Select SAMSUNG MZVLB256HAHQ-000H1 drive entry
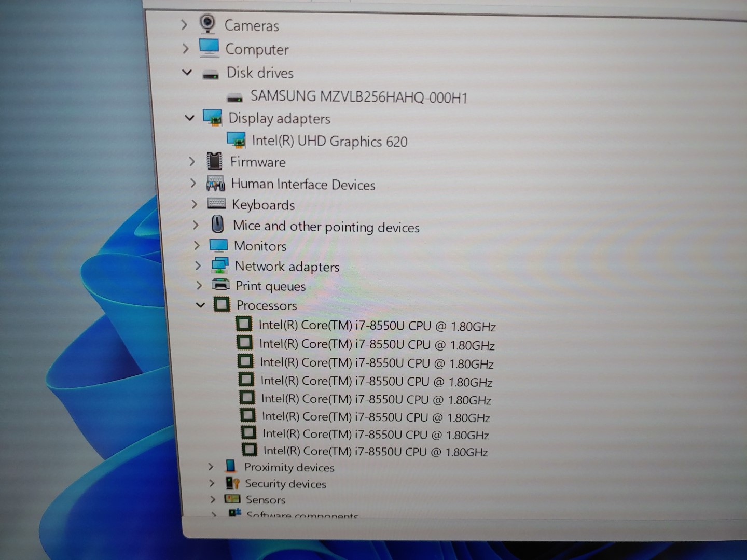 pos(359,96)
